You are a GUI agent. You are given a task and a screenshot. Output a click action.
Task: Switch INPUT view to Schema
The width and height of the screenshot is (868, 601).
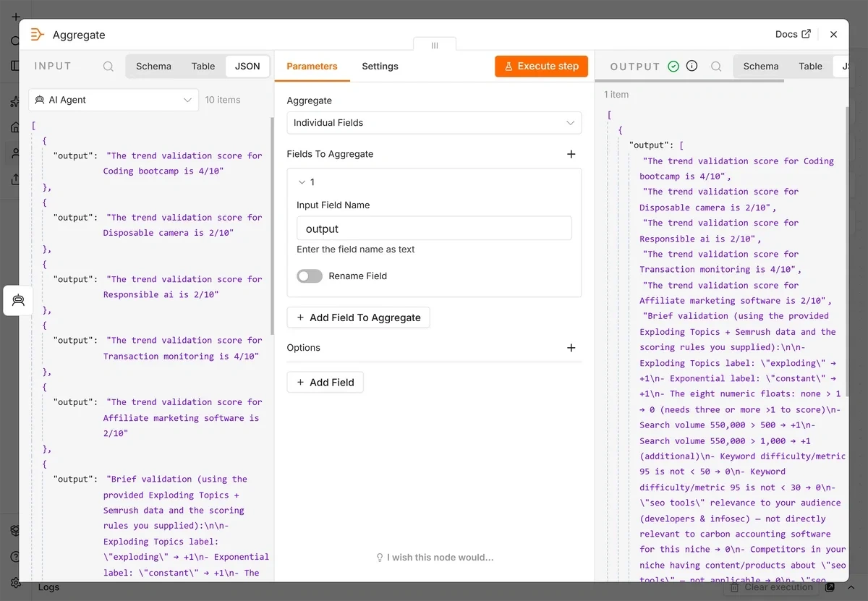153,66
